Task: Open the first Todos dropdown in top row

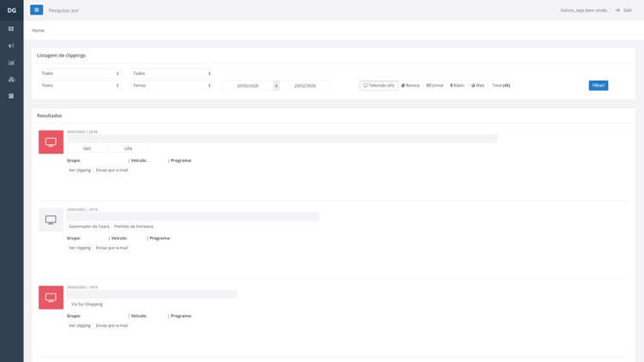Action: (x=79, y=74)
